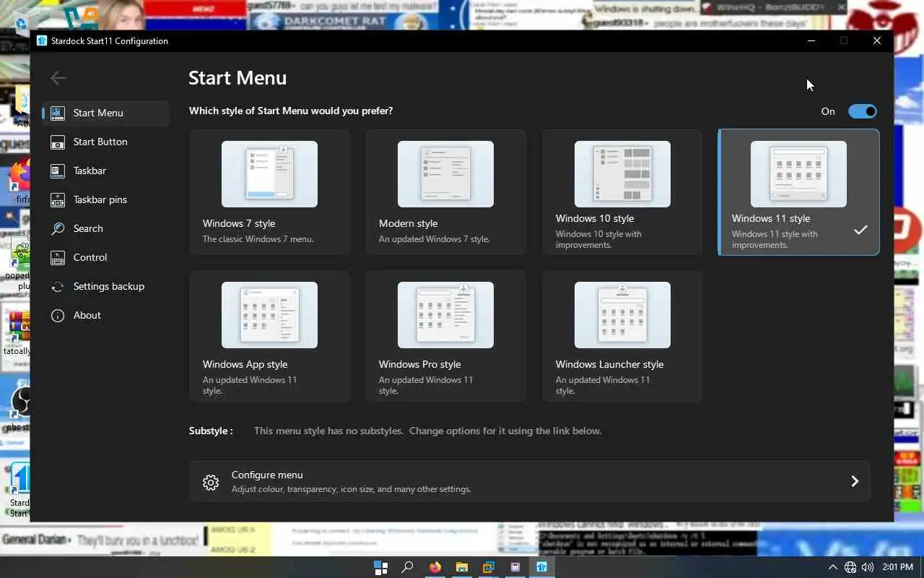Click the 'Substyle :' label

point(211,431)
